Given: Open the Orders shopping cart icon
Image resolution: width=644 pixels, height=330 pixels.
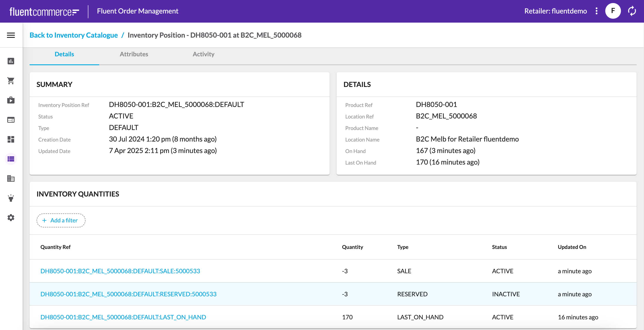Looking at the screenshot, I should 11,80.
